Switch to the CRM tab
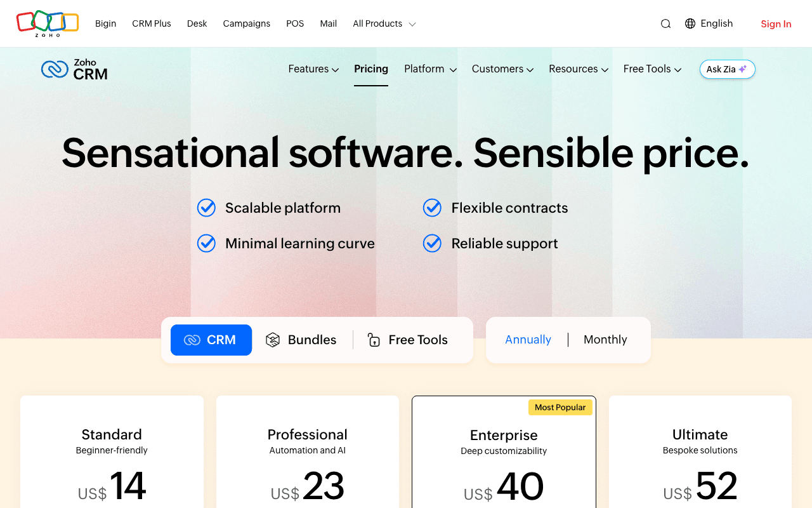This screenshot has width=812, height=508. pos(211,340)
